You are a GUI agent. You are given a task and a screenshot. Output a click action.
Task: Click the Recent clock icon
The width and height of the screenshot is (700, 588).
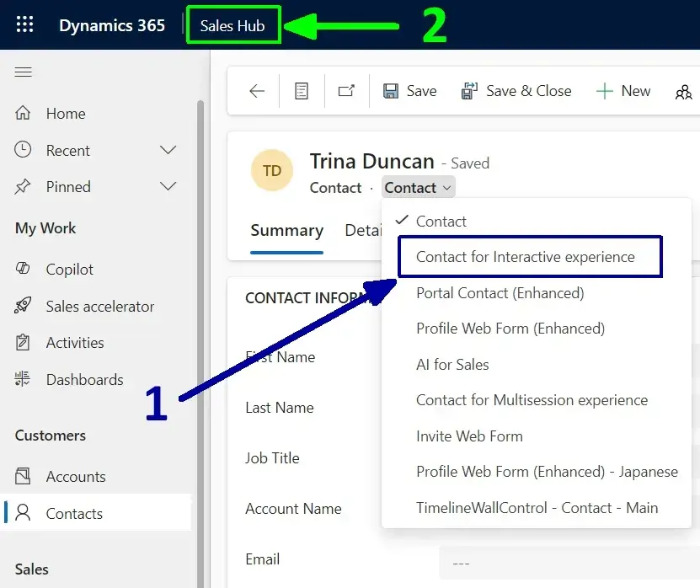tap(23, 150)
